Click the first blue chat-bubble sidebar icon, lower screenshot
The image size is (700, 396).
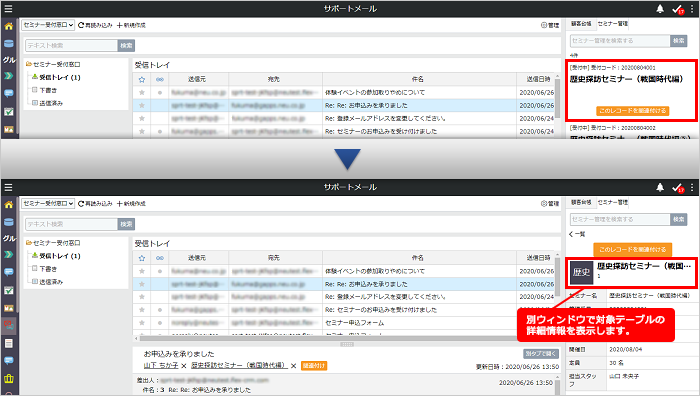pyautogui.click(x=8, y=272)
